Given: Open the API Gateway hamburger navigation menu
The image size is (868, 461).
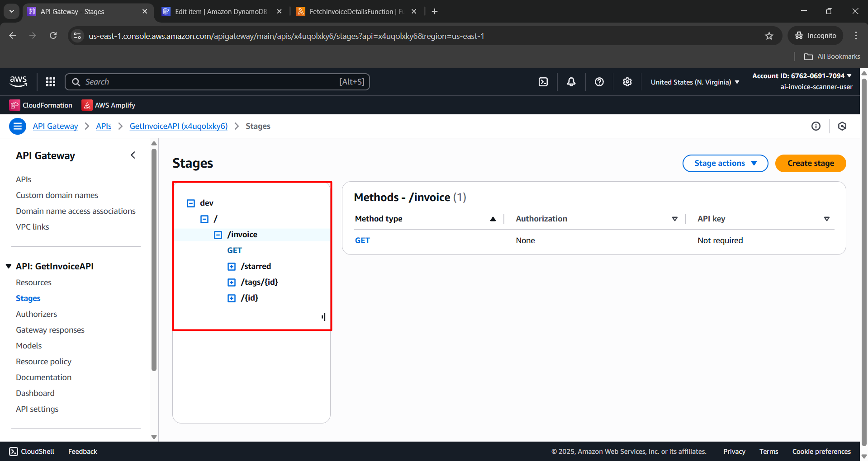Looking at the screenshot, I should pyautogui.click(x=17, y=126).
